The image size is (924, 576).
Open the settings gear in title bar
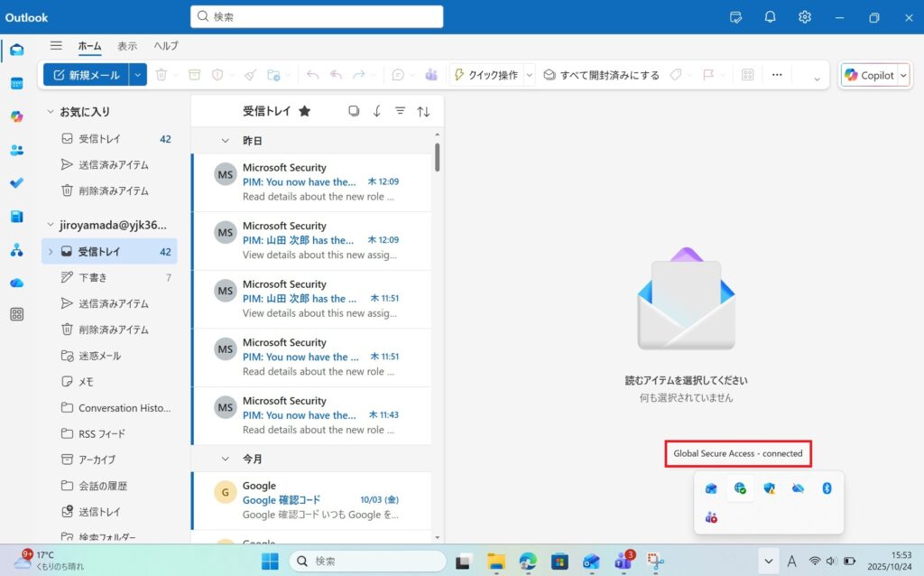click(805, 17)
